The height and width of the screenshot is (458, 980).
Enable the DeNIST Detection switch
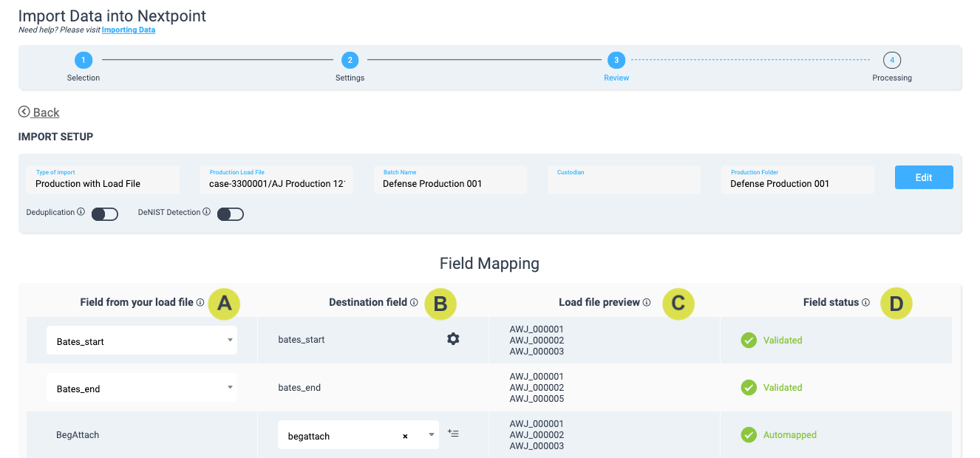231,214
